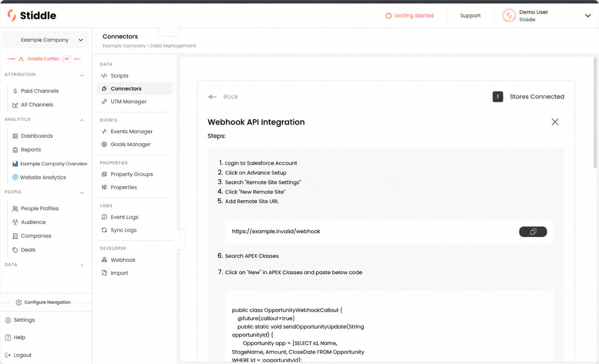
Task: Click the Goals Manager target icon
Action: (x=104, y=145)
